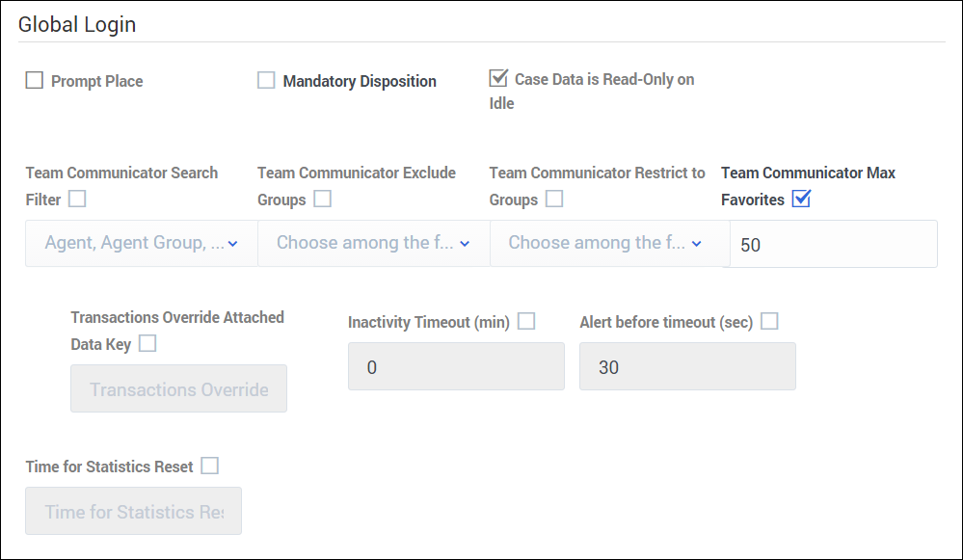Open the Restrict to Groups dropdown
The height and width of the screenshot is (560, 963).
click(x=604, y=243)
